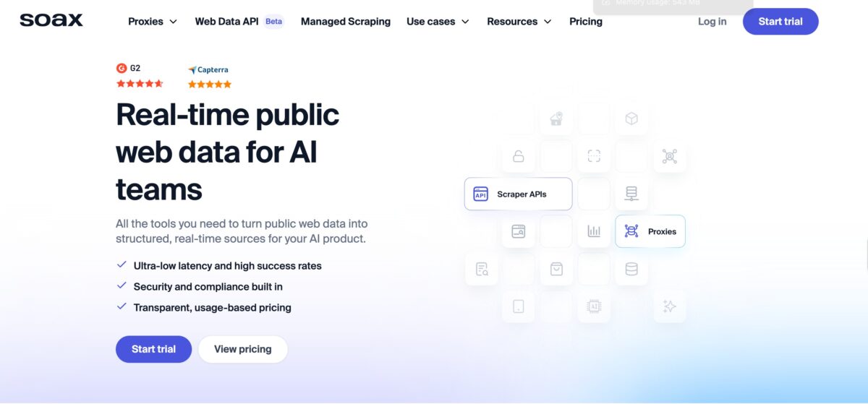Click the open padlock tile icon

[518, 156]
